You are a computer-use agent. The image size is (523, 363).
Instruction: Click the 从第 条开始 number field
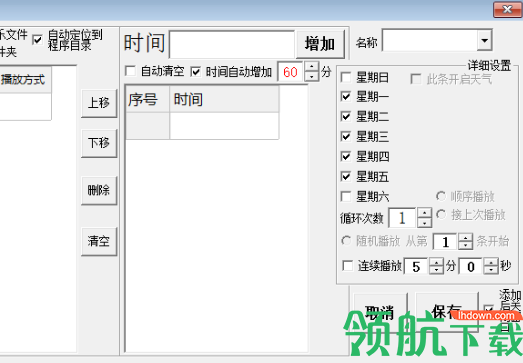pos(445,242)
